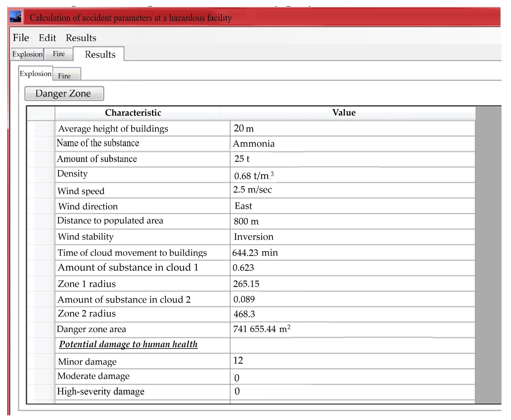Select the 'Wind stability' row label

click(142, 237)
